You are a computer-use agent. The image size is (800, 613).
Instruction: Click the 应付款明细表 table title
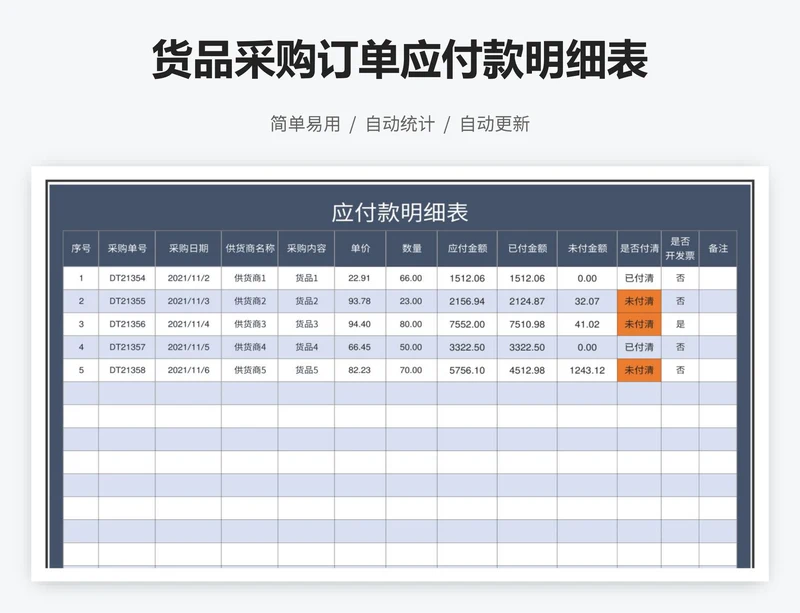click(x=400, y=212)
